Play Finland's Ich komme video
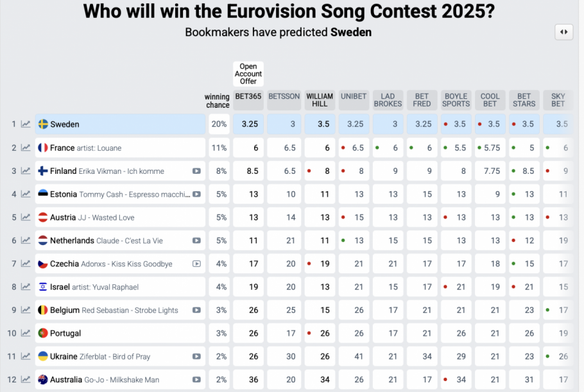Screen dimensions: 584x392 196,171
